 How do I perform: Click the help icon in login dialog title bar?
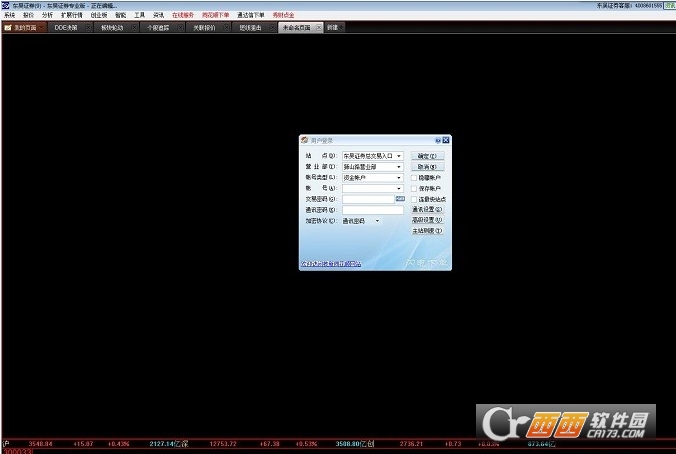[438, 140]
